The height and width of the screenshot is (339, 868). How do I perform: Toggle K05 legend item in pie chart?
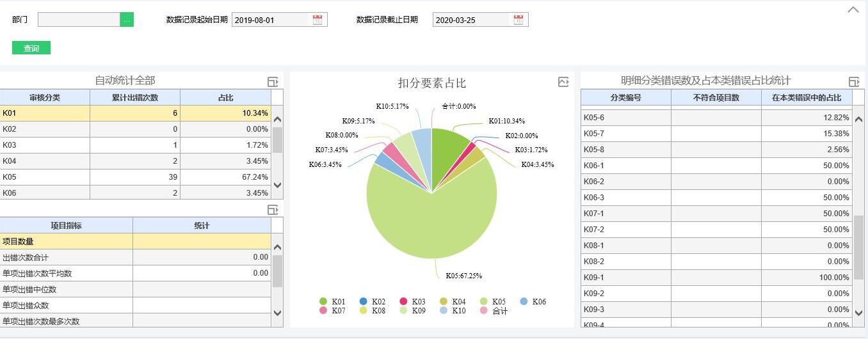point(492,301)
